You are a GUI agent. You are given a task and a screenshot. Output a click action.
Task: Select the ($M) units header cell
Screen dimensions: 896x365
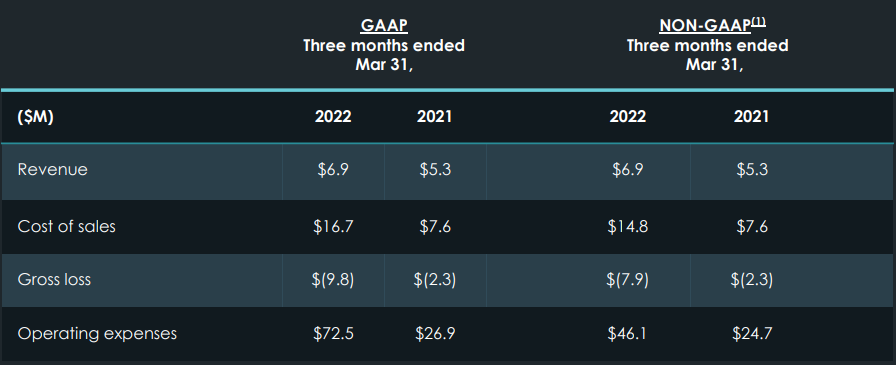[x=35, y=117]
